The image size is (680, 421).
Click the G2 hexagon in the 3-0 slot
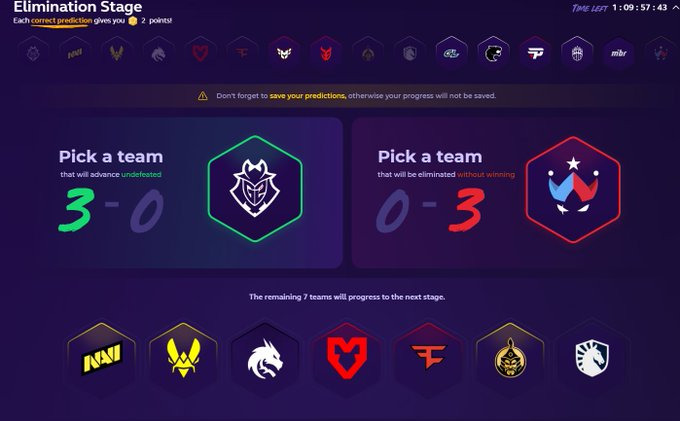click(255, 189)
